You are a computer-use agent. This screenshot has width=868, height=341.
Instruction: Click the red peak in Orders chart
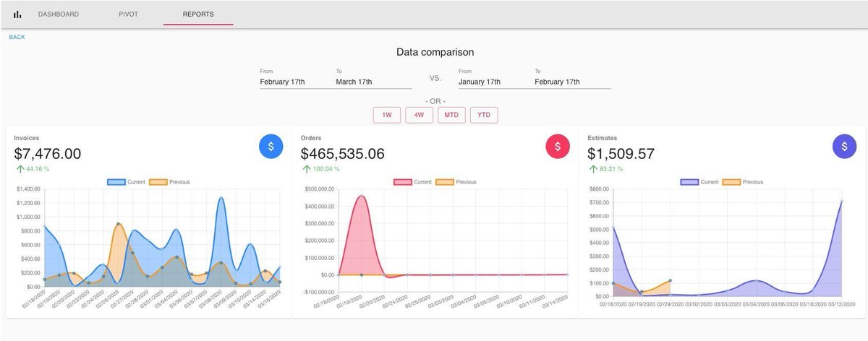tap(361, 196)
